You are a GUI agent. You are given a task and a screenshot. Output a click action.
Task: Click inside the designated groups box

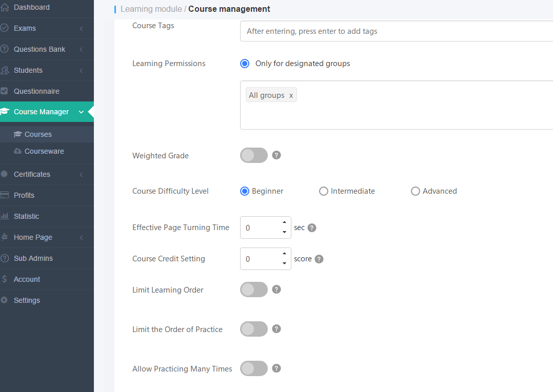(x=397, y=105)
